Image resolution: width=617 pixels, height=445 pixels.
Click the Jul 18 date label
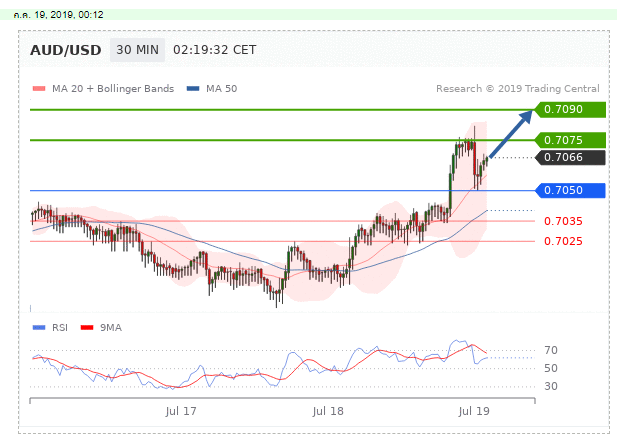(x=328, y=412)
